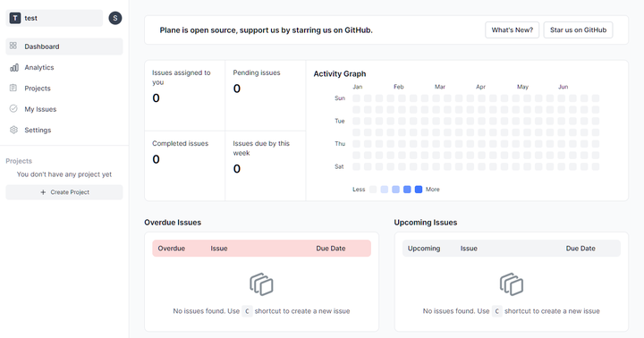Open My Issues in the sidebar
This screenshot has height=338, width=644.
coord(64,109)
